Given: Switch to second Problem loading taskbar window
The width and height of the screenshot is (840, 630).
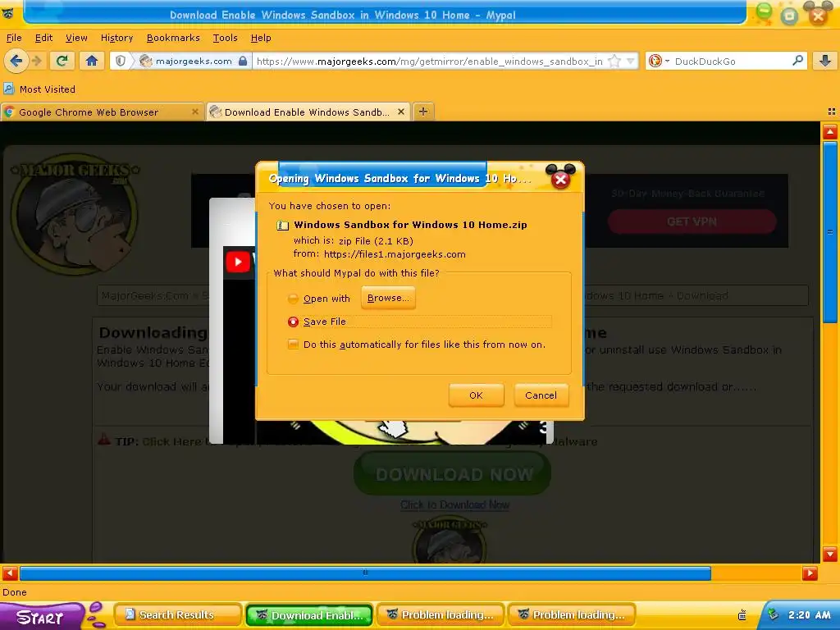Looking at the screenshot, I should pyautogui.click(x=572, y=614).
